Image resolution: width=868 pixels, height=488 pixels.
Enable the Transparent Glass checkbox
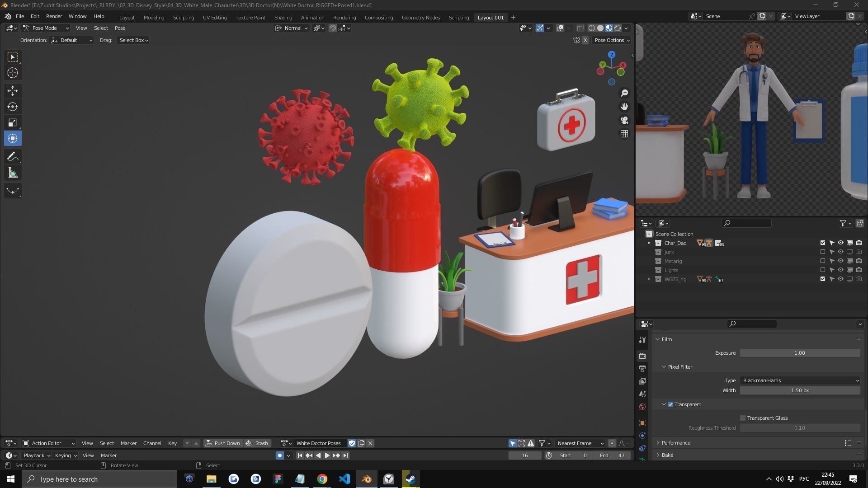click(x=743, y=418)
